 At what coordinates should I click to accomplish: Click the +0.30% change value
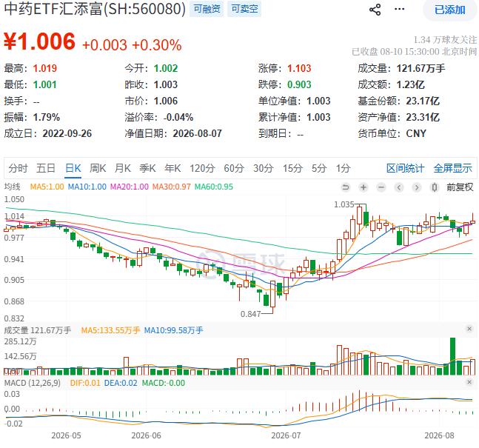point(157,45)
